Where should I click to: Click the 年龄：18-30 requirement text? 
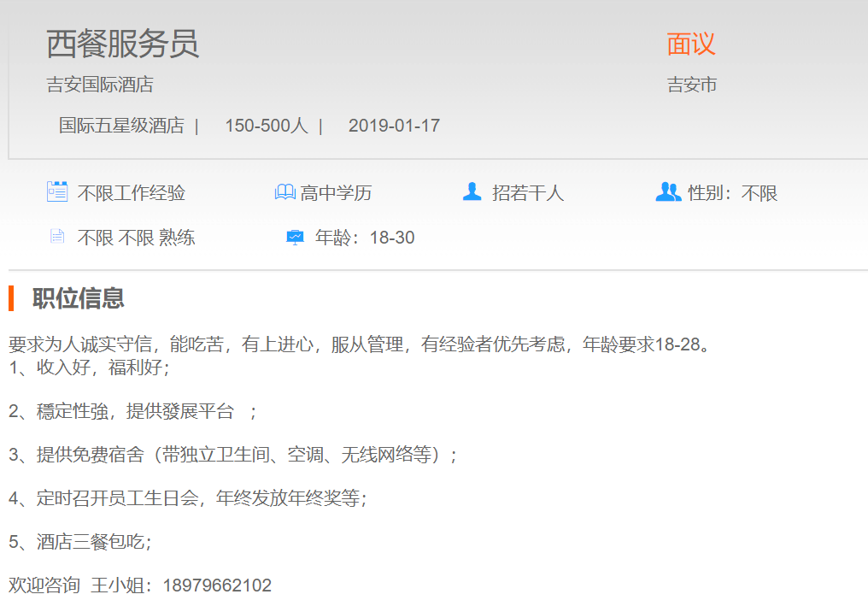point(365,238)
